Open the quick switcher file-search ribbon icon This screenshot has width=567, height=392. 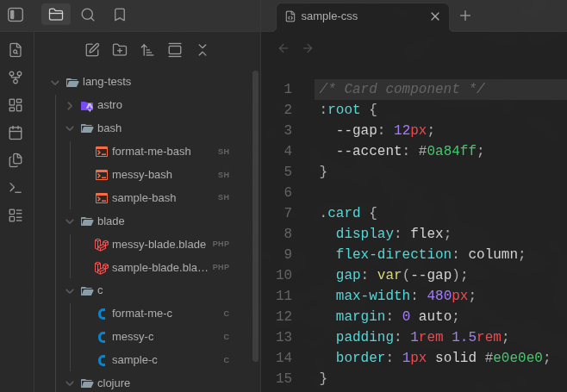coord(16,50)
